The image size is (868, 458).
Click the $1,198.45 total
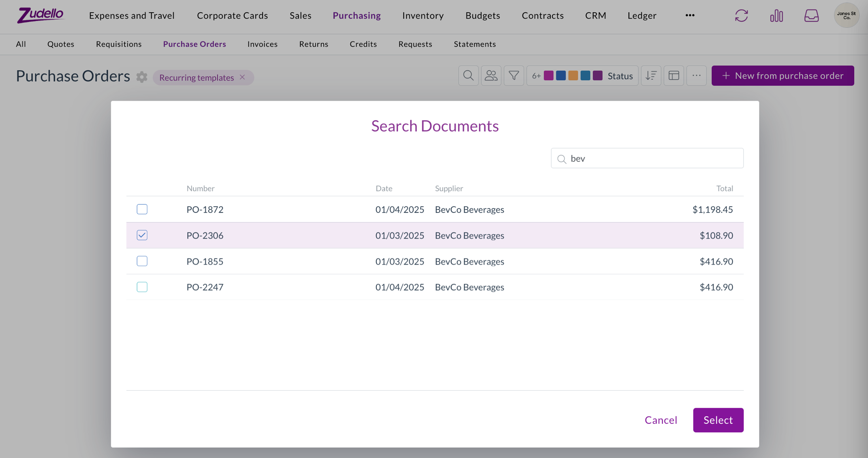click(713, 209)
